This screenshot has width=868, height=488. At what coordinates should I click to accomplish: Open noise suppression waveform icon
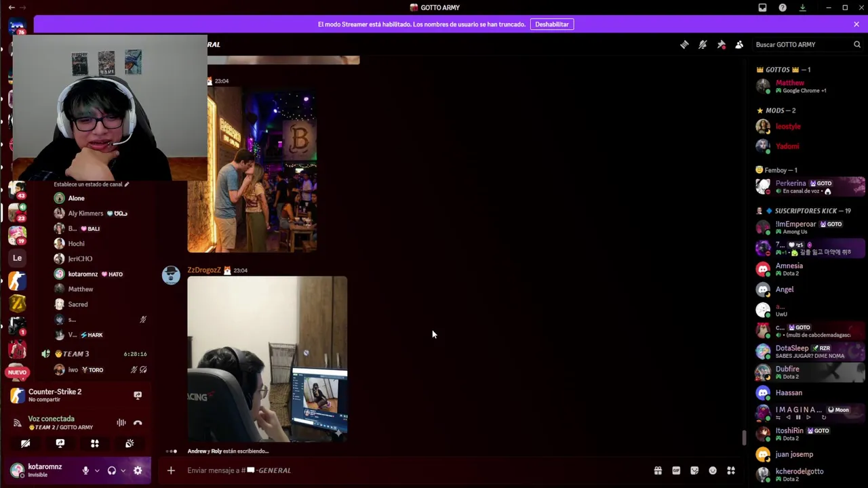(x=121, y=423)
